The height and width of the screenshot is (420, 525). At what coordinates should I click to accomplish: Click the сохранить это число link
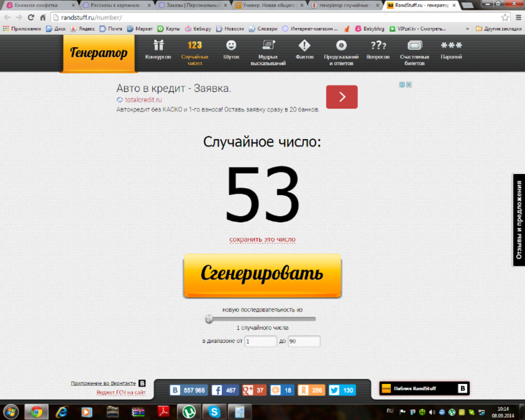pyautogui.click(x=262, y=239)
